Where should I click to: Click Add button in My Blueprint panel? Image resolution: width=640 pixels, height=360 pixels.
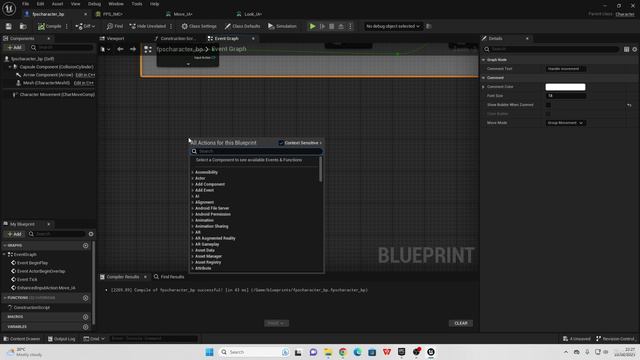pyautogui.click(x=14, y=234)
